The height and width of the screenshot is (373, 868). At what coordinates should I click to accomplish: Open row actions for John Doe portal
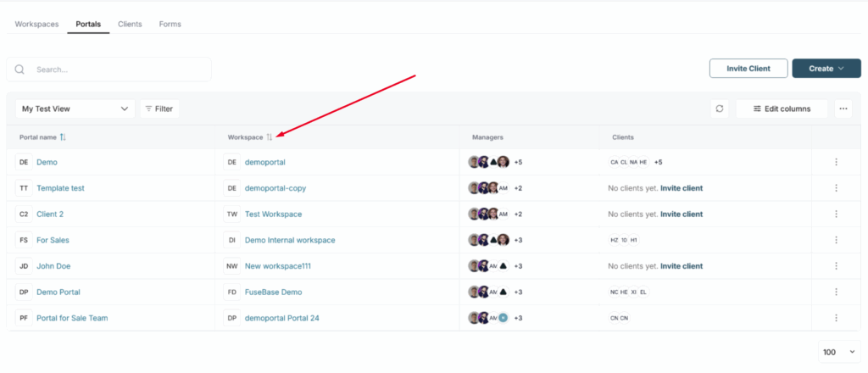coord(836,266)
